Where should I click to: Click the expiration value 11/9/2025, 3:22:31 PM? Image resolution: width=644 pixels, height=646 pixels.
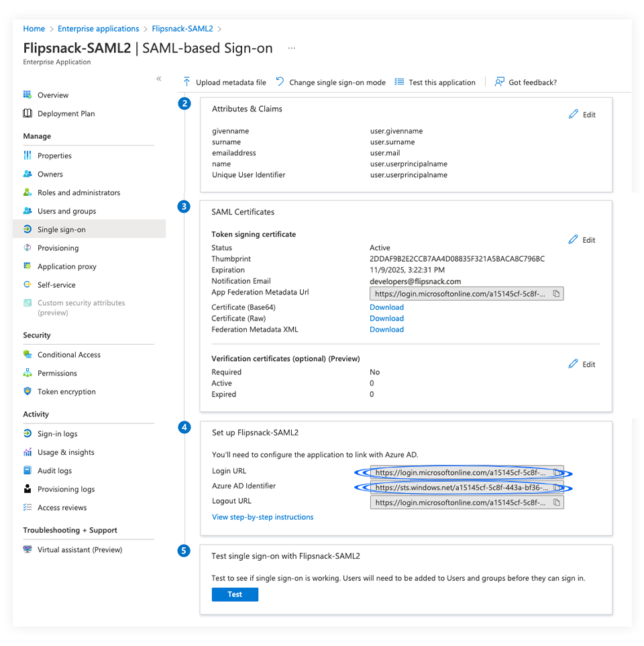coord(407,270)
